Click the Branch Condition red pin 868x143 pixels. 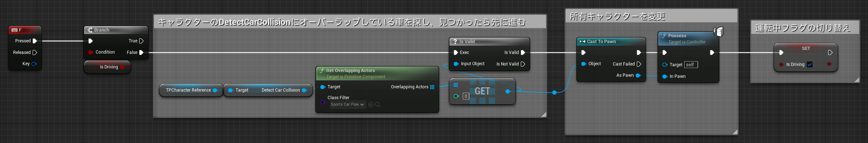91,52
